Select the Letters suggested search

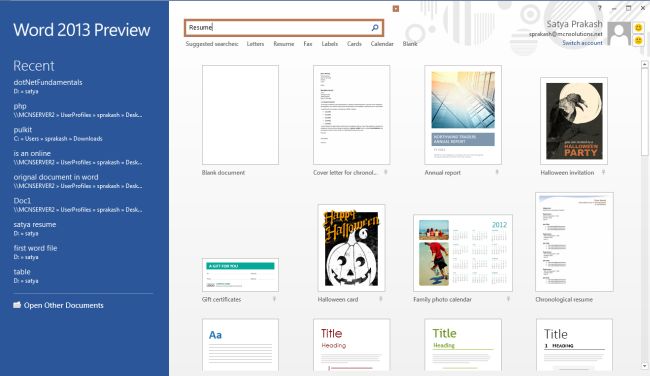[x=255, y=44]
